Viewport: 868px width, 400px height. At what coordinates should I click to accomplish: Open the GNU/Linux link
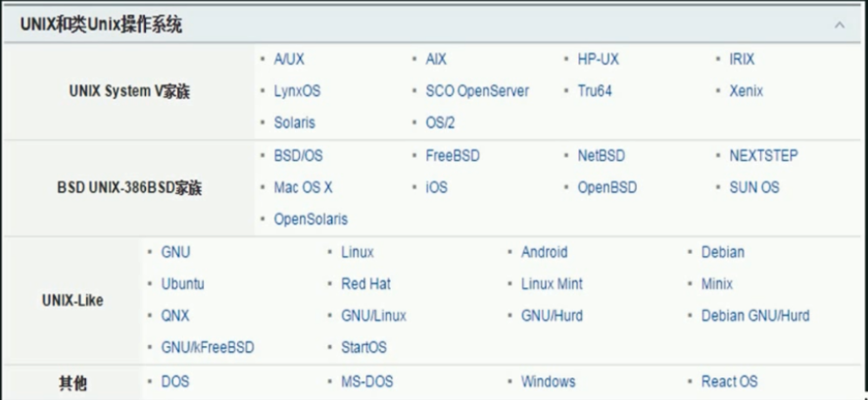click(x=373, y=316)
